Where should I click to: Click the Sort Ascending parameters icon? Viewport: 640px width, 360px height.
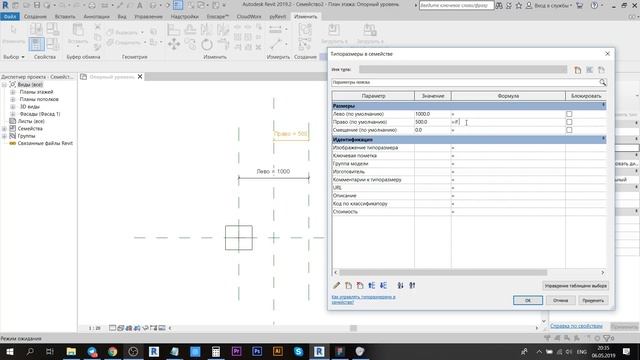click(x=400, y=285)
